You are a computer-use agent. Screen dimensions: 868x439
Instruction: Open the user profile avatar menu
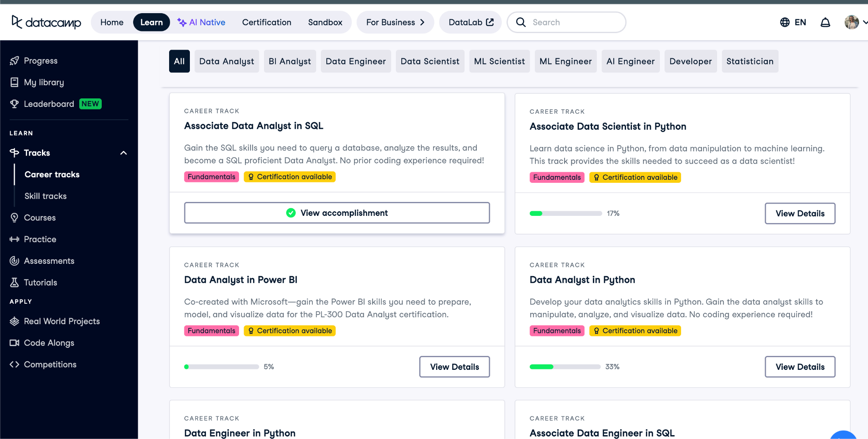[851, 22]
